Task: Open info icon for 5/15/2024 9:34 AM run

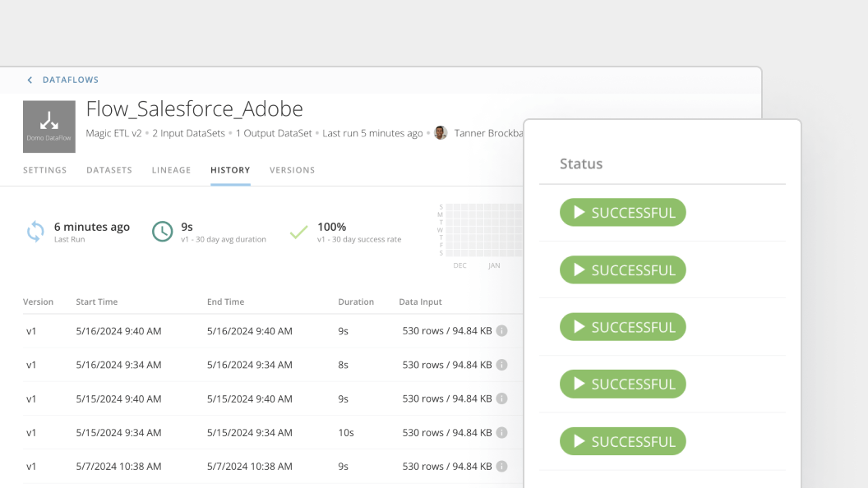Action: coord(501,433)
